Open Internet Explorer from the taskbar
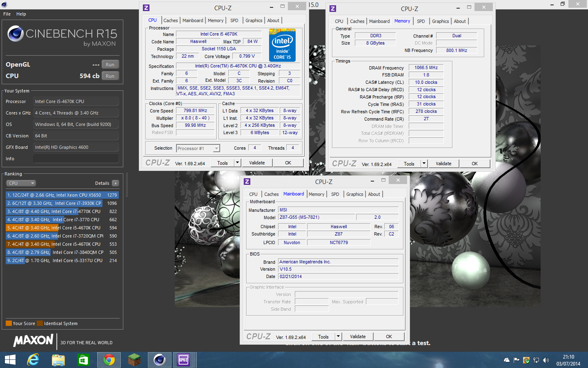This screenshot has height=368, width=588. [33, 360]
